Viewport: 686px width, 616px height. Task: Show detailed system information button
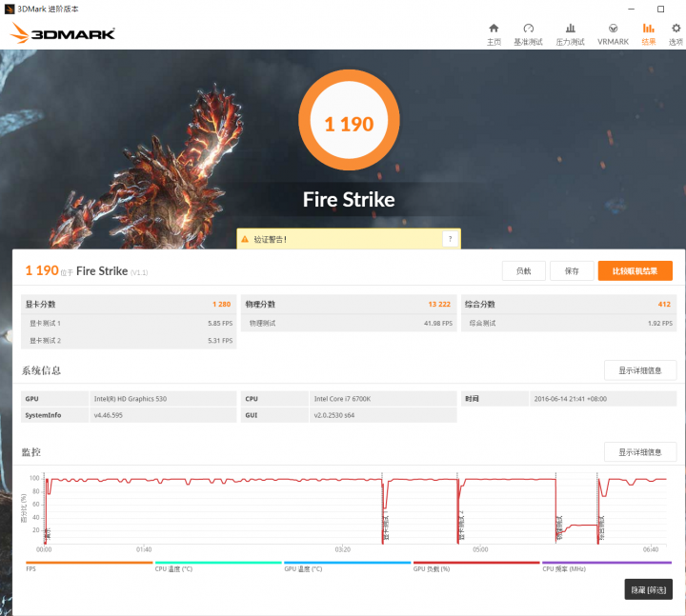640,370
